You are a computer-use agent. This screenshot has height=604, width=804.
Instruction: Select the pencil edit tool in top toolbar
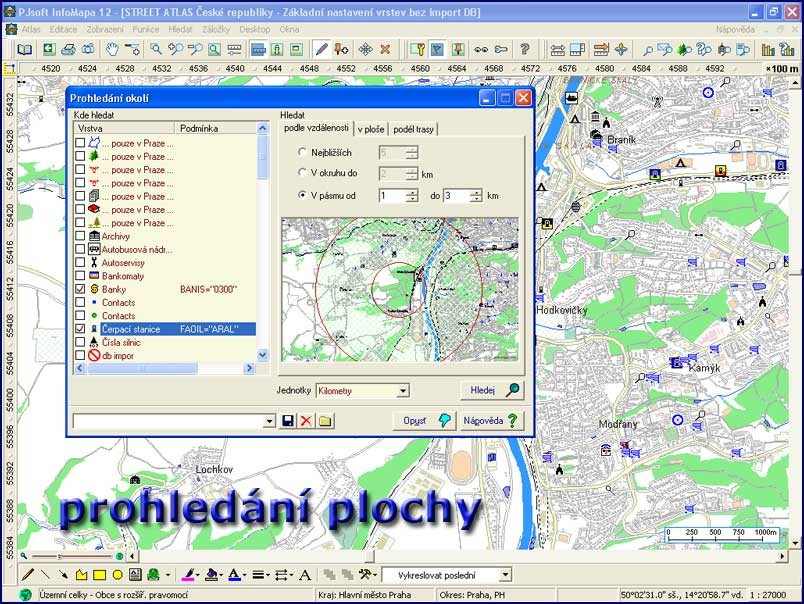[321, 50]
